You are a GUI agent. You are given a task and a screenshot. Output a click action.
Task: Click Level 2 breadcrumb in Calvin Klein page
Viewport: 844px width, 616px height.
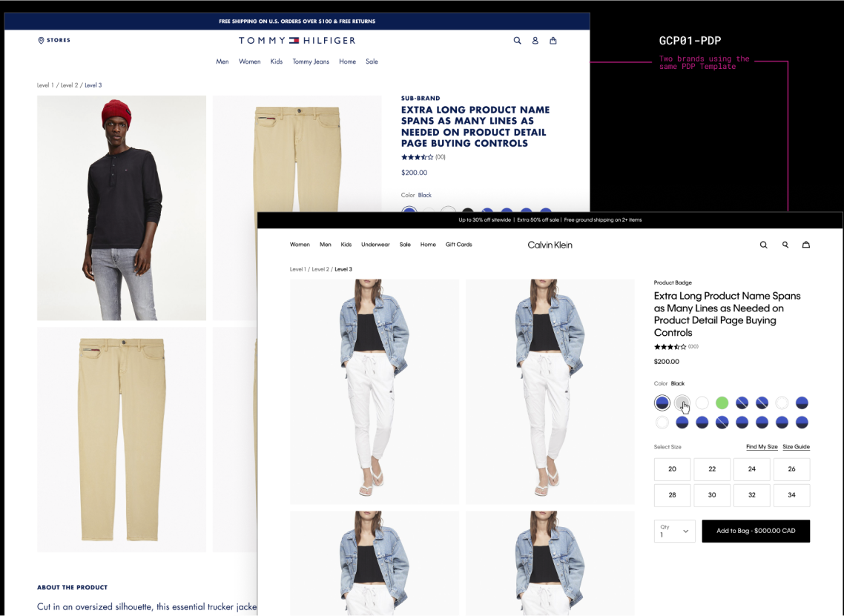pyautogui.click(x=320, y=269)
